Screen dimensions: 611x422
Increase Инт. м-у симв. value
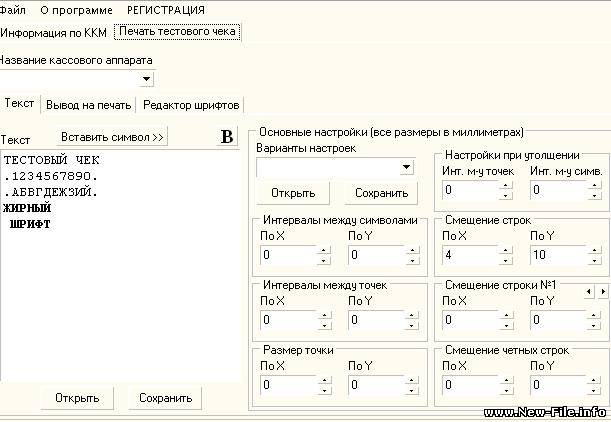[x=594, y=185]
